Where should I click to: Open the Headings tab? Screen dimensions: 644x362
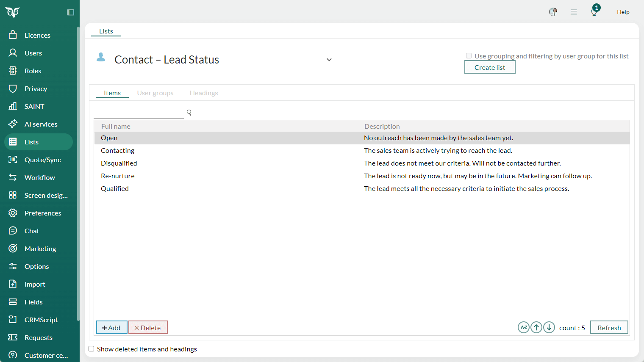[203, 92]
